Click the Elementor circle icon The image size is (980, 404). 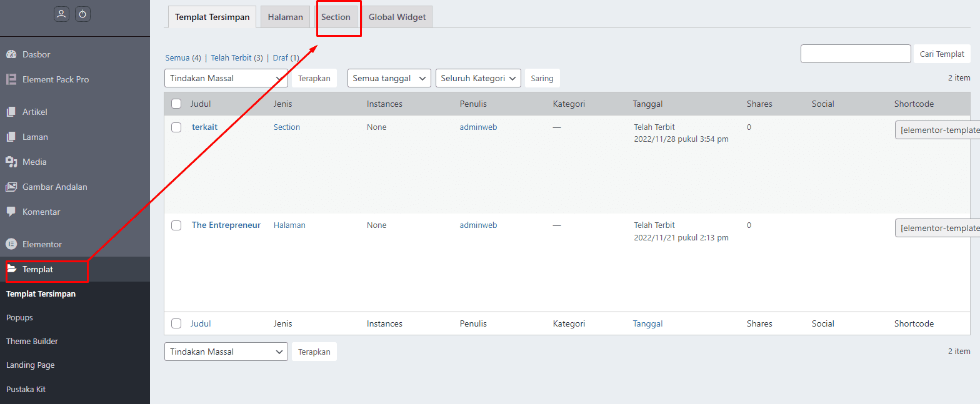pyautogui.click(x=11, y=244)
